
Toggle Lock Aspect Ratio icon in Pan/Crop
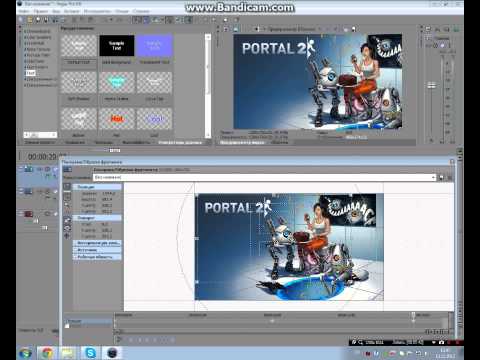pos(67,228)
